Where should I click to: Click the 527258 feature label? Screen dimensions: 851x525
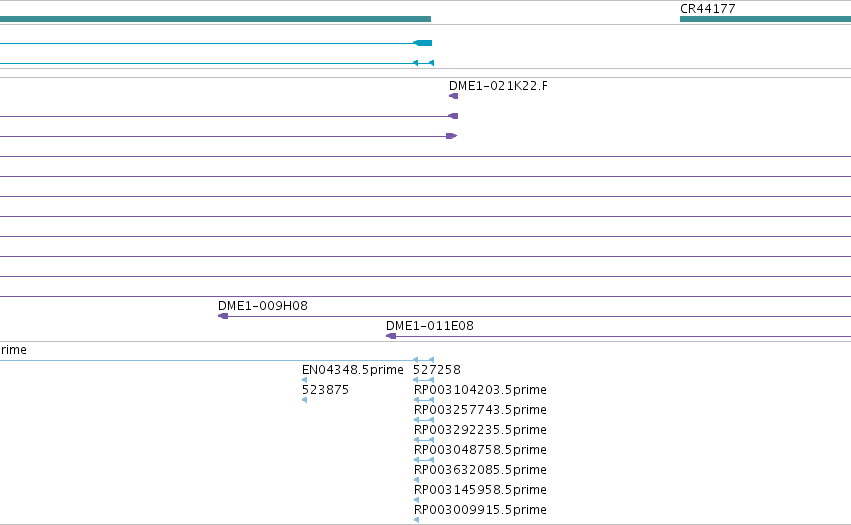pyautogui.click(x=436, y=370)
